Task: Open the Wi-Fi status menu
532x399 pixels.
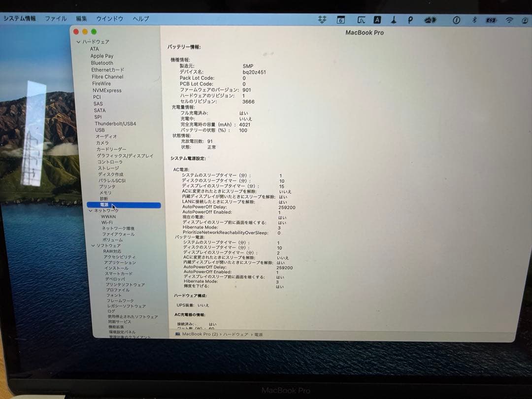Action: (x=508, y=20)
